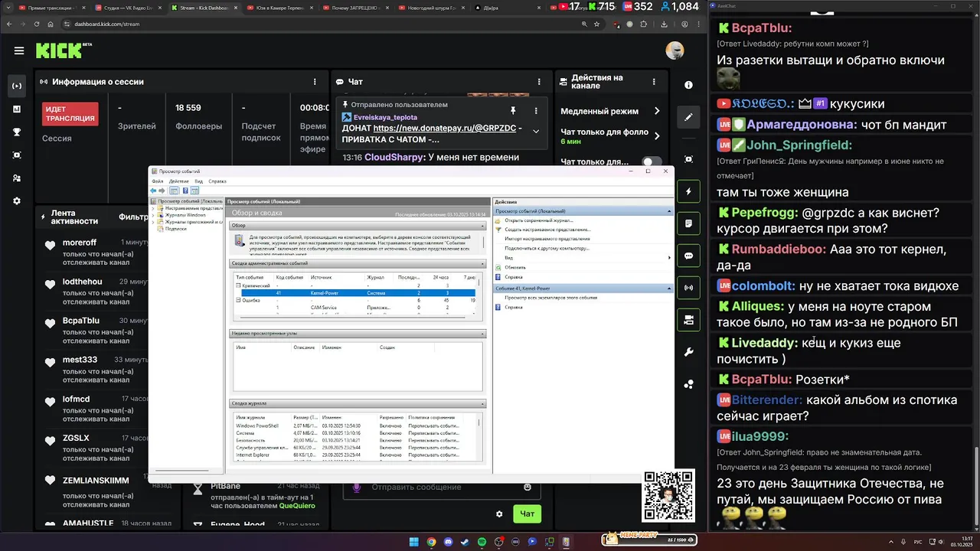Screen dimensions: 980x551
Task: Open the Spotify icon on the Windows taskbar
Action: 482,542
